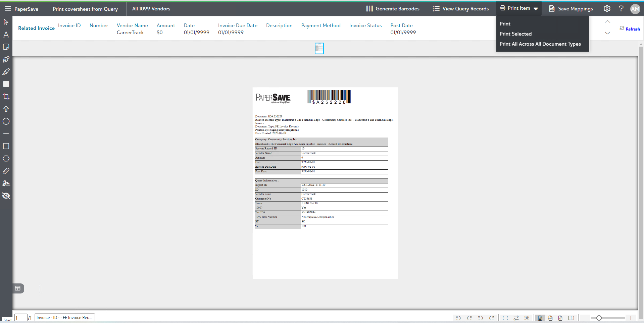Choose the highlighter tool in sidebar
This screenshot has width=644, height=323.
tap(6, 72)
